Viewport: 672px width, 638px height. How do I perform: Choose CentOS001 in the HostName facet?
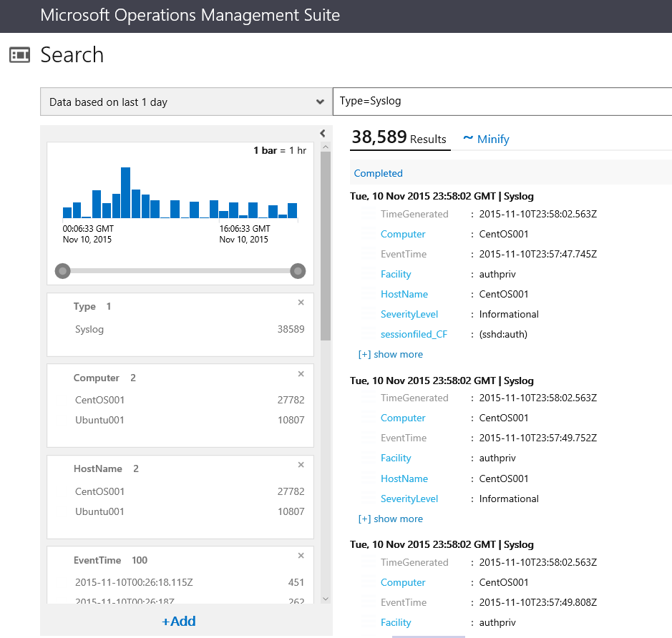coord(99,491)
